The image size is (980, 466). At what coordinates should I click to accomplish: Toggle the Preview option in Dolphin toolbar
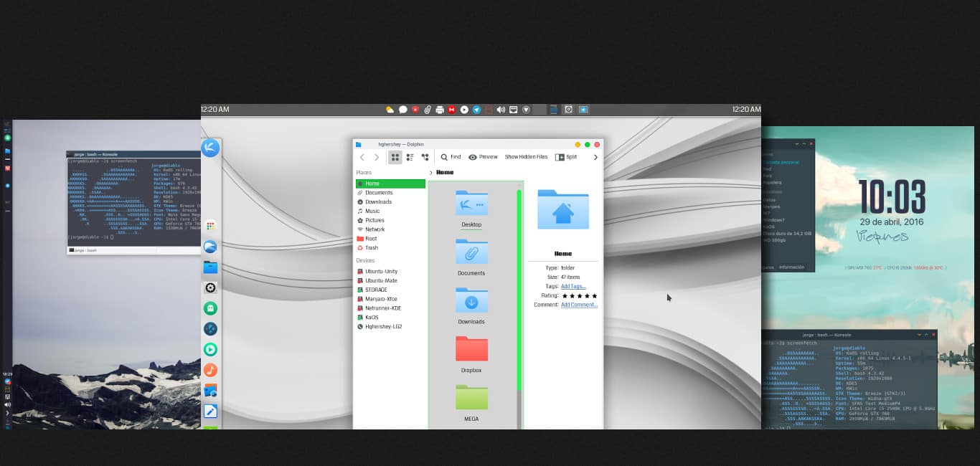(483, 157)
